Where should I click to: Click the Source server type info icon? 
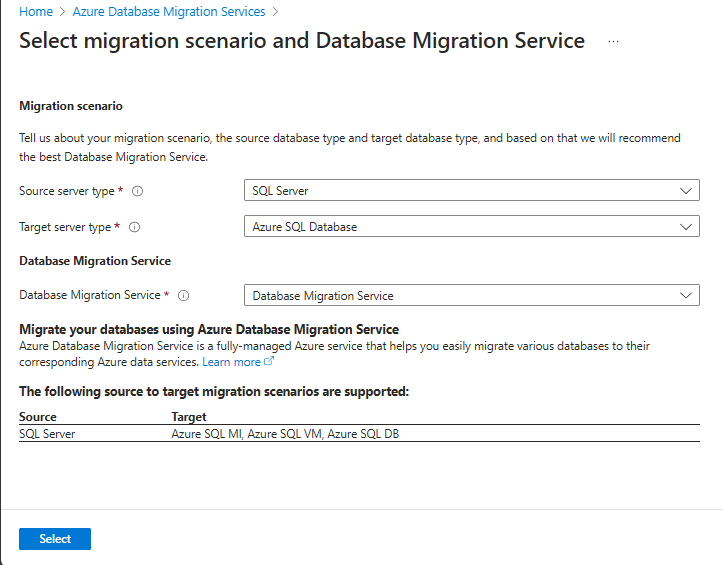(137, 191)
